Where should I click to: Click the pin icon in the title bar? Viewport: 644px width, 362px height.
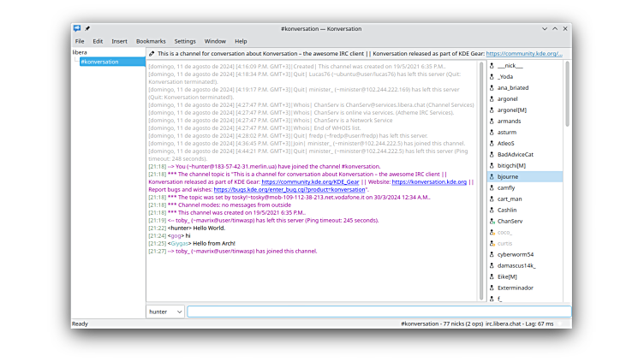(87, 29)
